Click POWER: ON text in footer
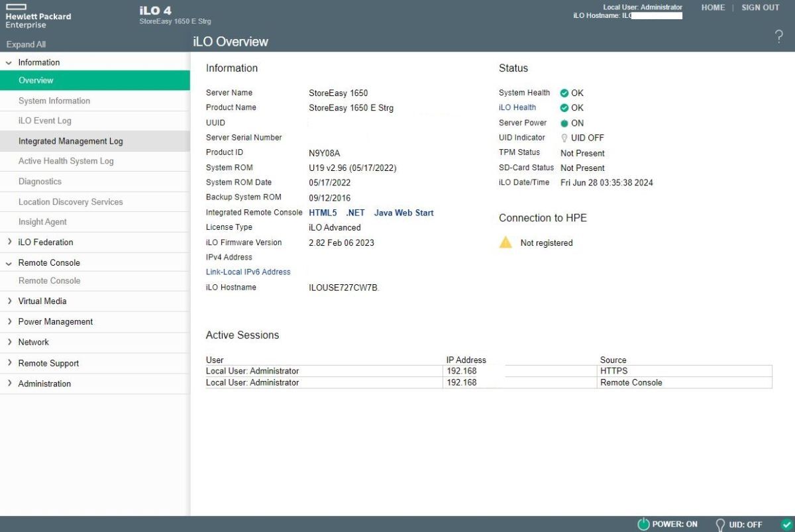795x532 pixels. point(675,524)
